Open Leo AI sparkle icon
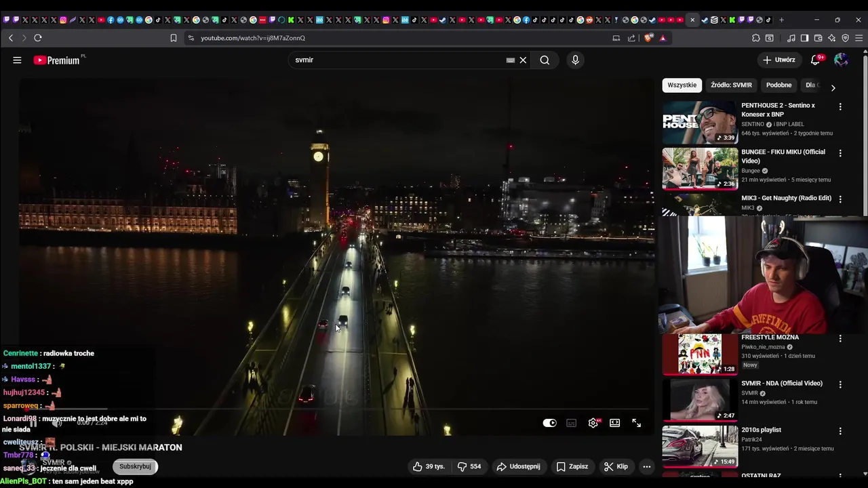Image resolution: width=868 pixels, height=488 pixels. coord(831,38)
